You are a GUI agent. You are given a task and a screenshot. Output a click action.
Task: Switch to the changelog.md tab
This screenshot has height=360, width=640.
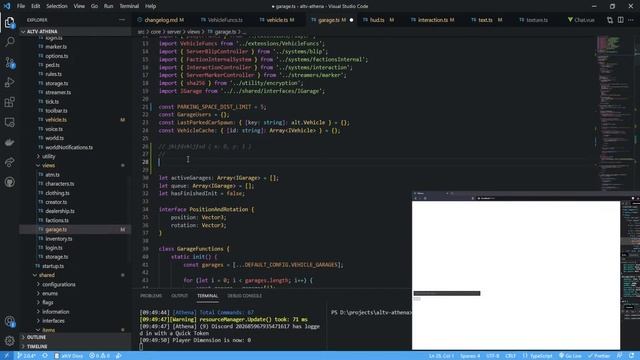[x=161, y=20]
